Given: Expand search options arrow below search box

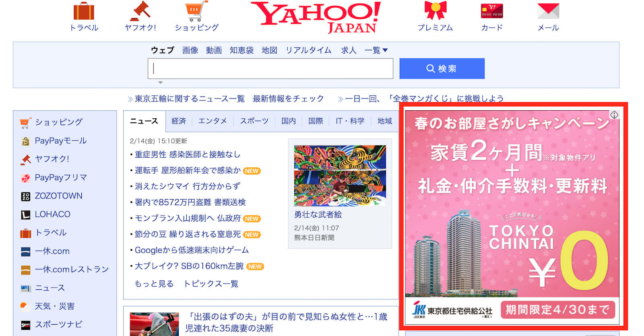Looking at the screenshot, I should [x=160, y=82].
